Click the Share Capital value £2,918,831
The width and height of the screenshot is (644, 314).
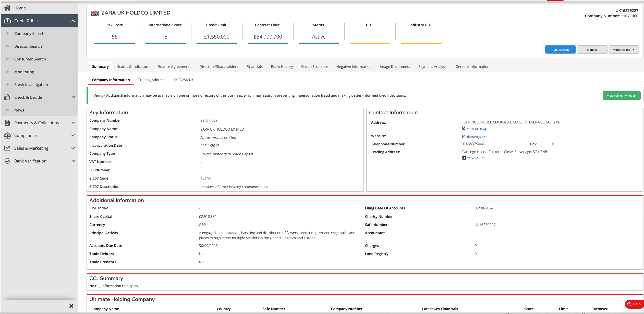point(208,217)
